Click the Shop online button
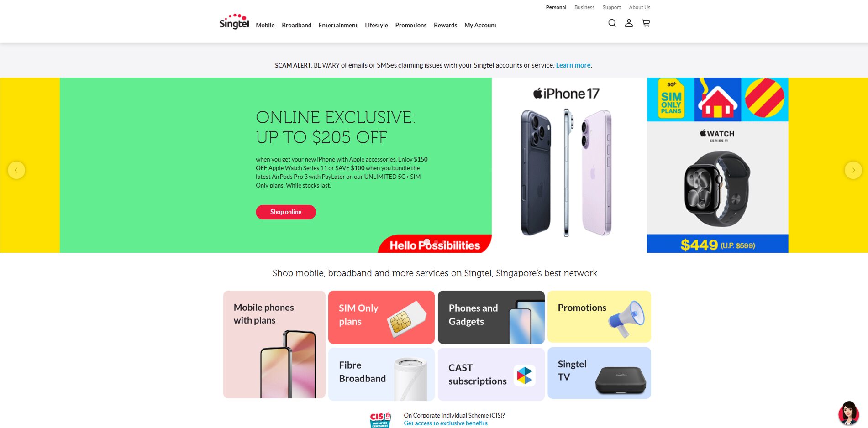Screen dimensions: 868x428 click(x=286, y=212)
